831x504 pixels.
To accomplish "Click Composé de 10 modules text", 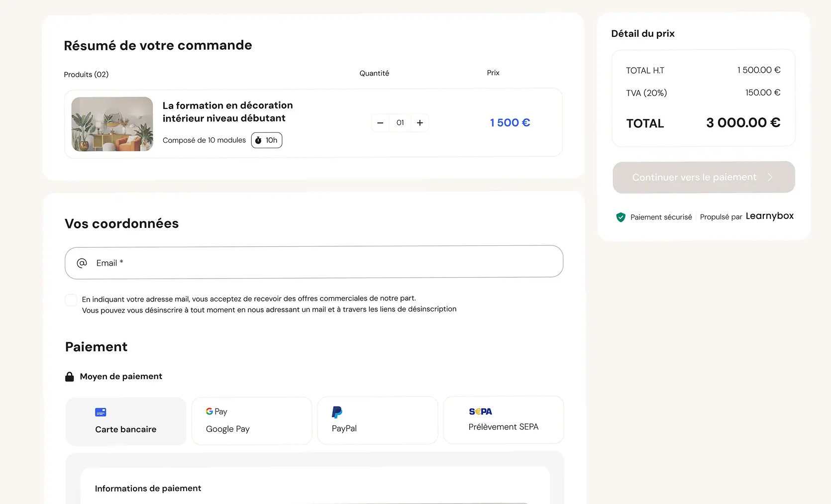I will [204, 140].
